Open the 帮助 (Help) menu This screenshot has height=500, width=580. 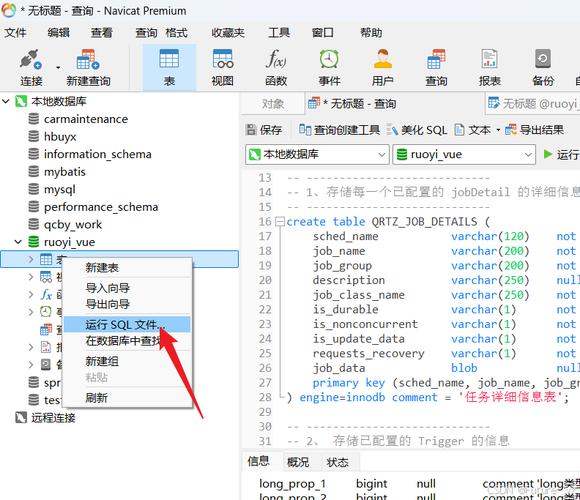pyautogui.click(x=371, y=33)
